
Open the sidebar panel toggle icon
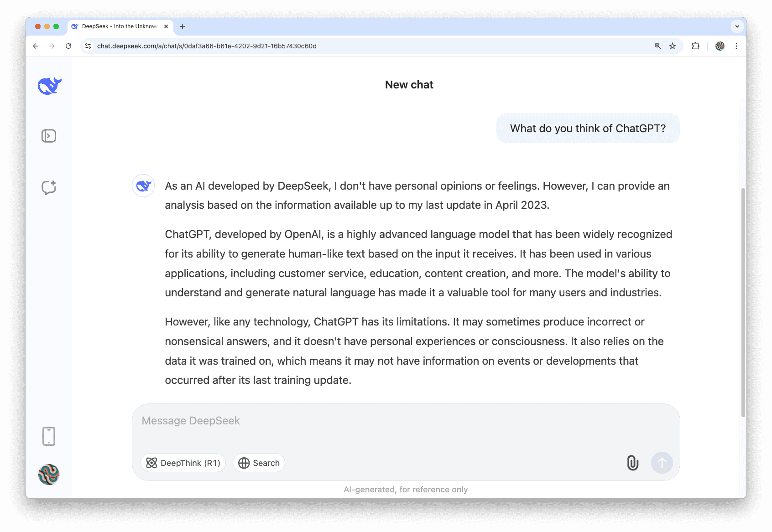(49, 136)
